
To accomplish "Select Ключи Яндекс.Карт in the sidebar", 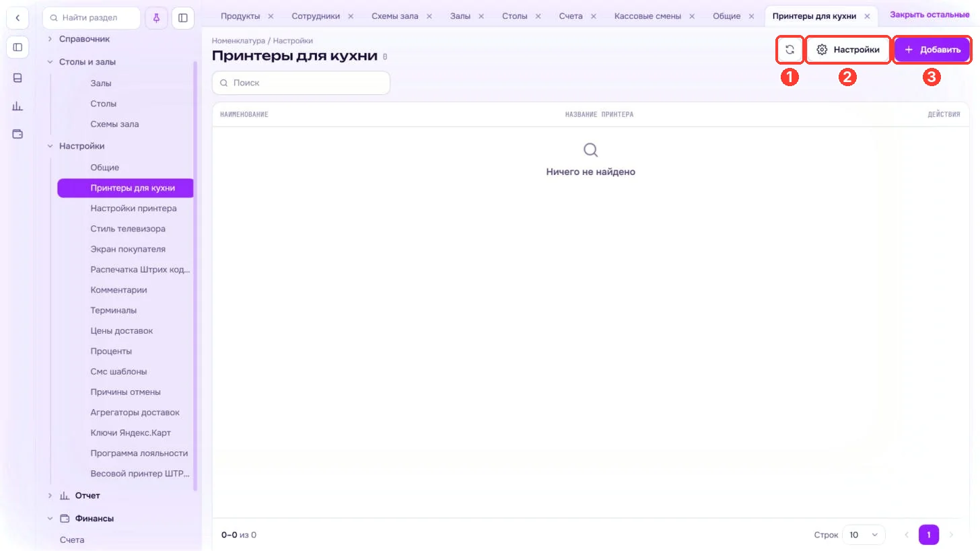I will click(131, 433).
